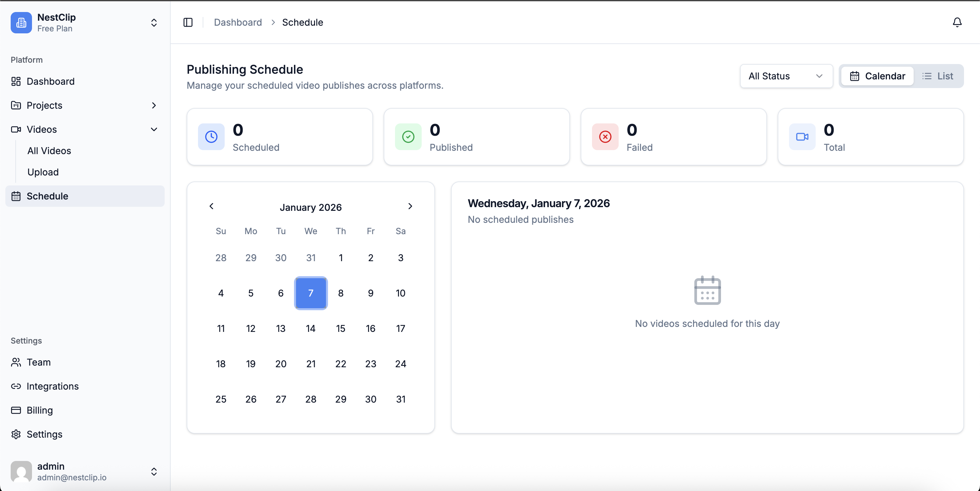The width and height of the screenshot is (980, 491).
Task: Click the Published checkmark icon
Action: 408,137
